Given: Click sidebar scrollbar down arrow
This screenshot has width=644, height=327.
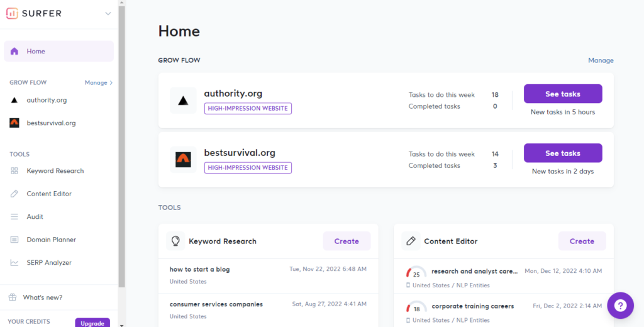Looking at the screenshot, I should point(121,325).
